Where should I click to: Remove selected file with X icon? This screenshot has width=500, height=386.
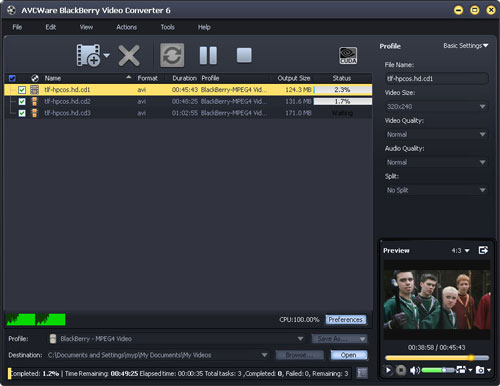coord(129,55)
